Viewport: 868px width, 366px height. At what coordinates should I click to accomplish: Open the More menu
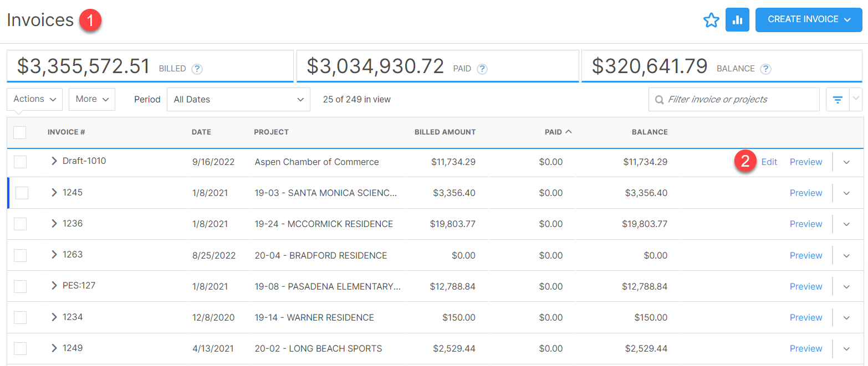(x=91, y=99)
